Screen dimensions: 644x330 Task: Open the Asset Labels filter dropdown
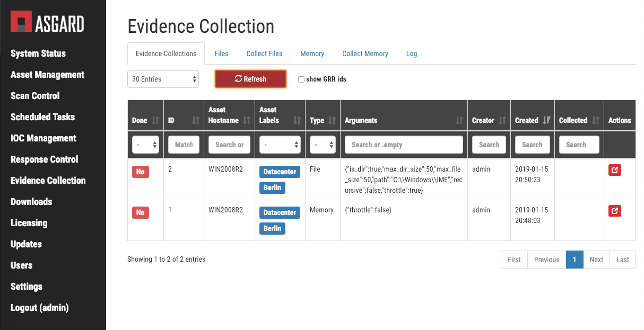coord(280,145)
